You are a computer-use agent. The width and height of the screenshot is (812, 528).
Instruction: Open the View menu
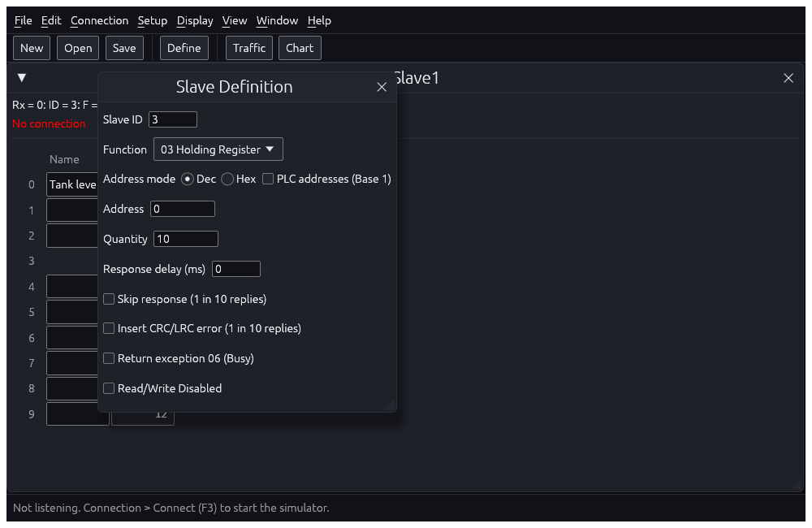(235, 21)
